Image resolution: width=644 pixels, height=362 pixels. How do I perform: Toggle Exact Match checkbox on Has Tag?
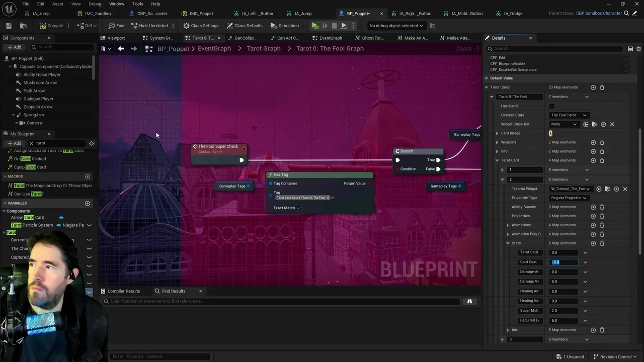pyautogui.click(x=299, y=208)
